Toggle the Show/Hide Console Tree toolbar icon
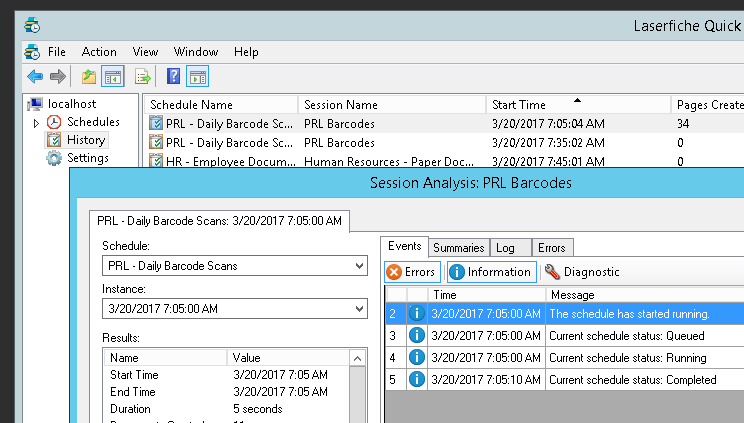The height and width of the screenshot is (423, 744). point(113,76)
